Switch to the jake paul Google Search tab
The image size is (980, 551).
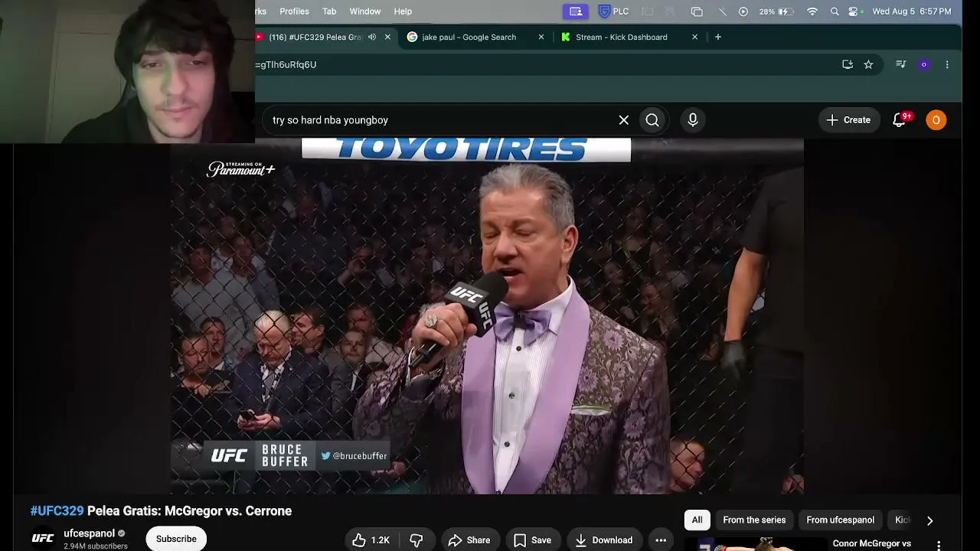[x=475, y=37]
